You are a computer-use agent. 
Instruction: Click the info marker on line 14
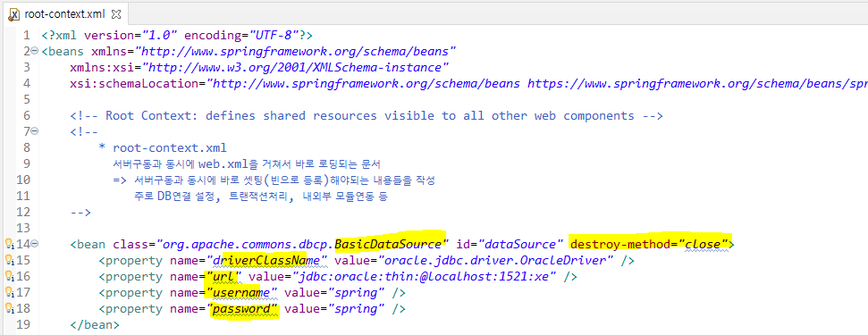pos(9,244)
